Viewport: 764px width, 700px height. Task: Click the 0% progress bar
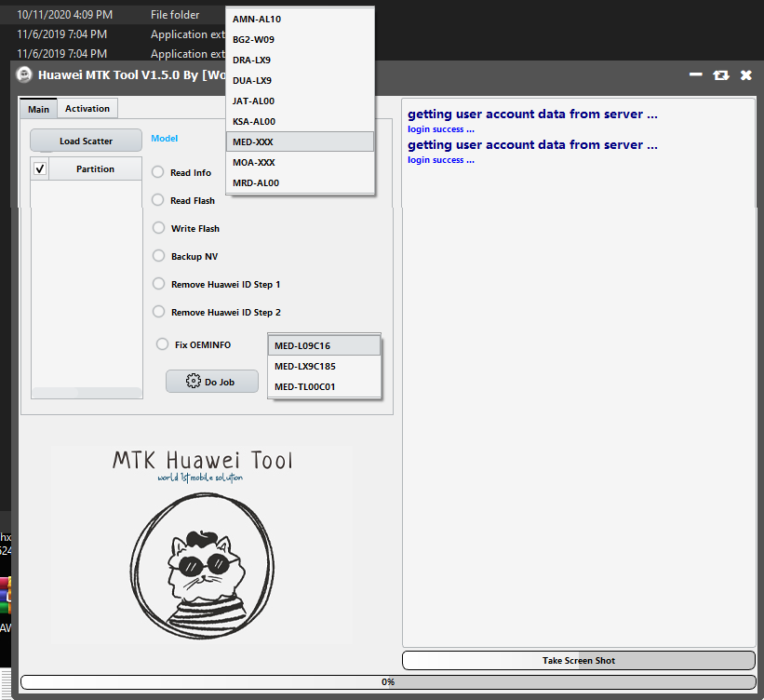coord(388,682)
